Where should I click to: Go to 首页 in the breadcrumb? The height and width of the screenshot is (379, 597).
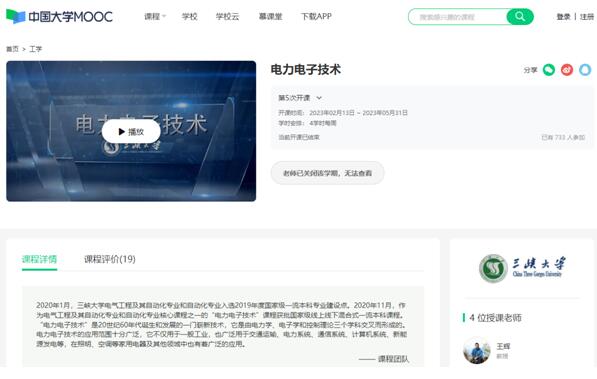[12, 49]
